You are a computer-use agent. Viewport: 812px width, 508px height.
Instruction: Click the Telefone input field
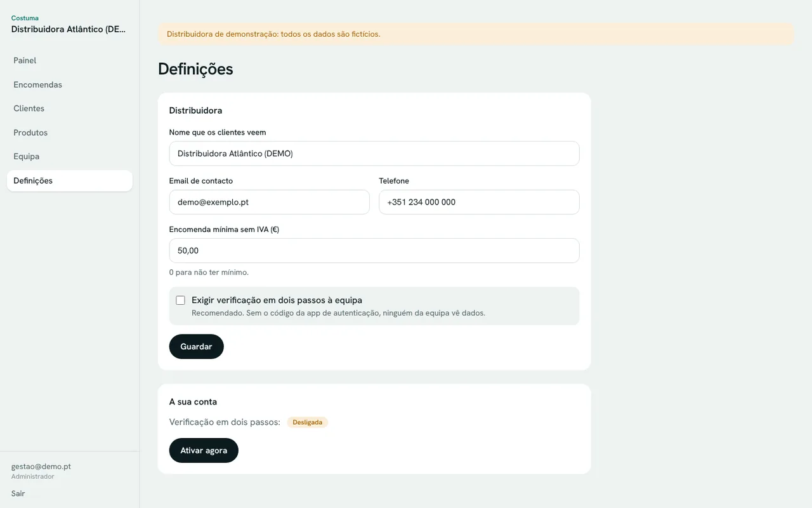479,202
